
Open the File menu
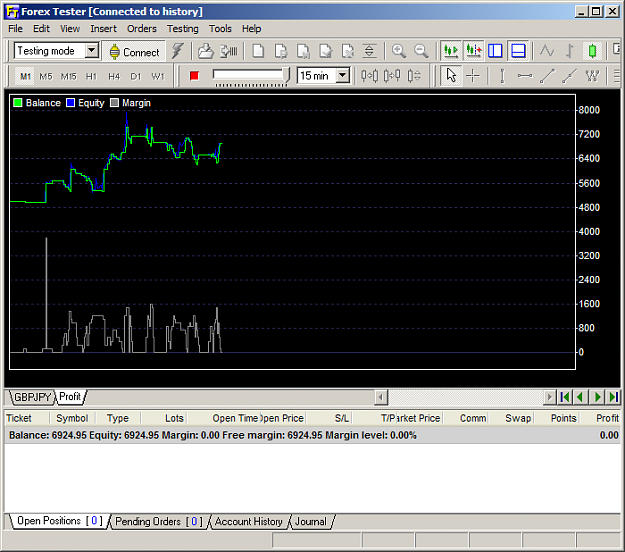15,29
